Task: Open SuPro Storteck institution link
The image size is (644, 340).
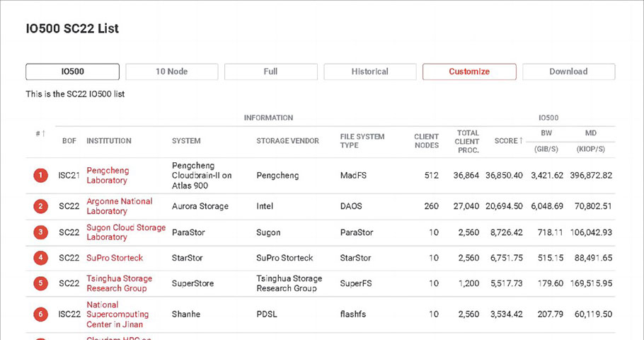Action: (x=115, y=258)
